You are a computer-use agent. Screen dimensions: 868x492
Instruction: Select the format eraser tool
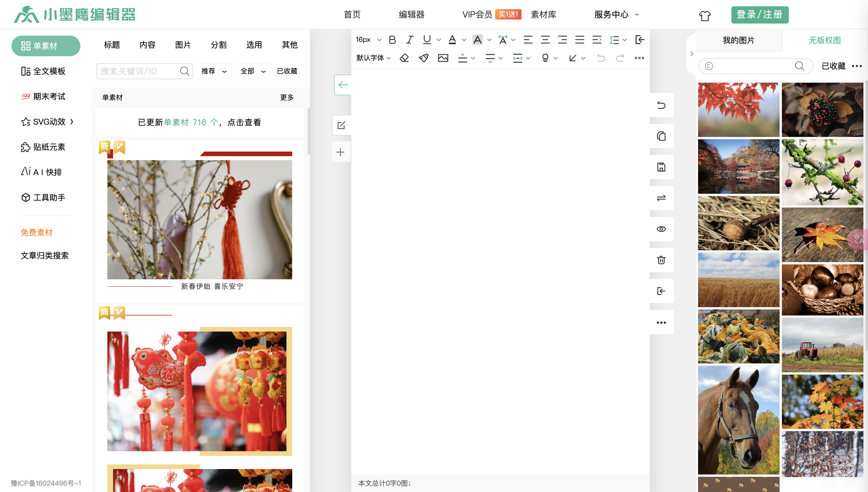coord(404,58)
